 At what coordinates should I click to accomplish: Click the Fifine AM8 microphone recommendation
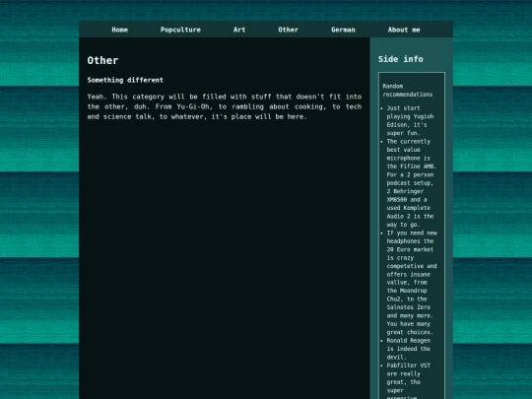click(411, 183)
